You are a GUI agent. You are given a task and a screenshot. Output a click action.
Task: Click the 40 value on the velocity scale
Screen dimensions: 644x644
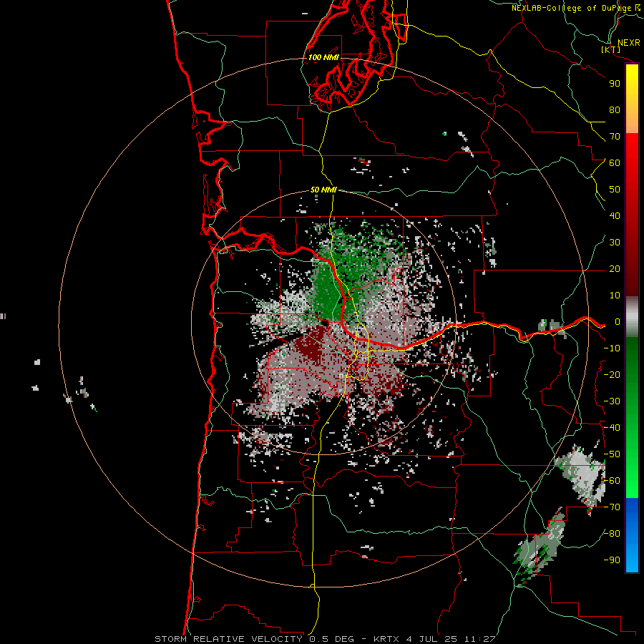tap(615, 216)
